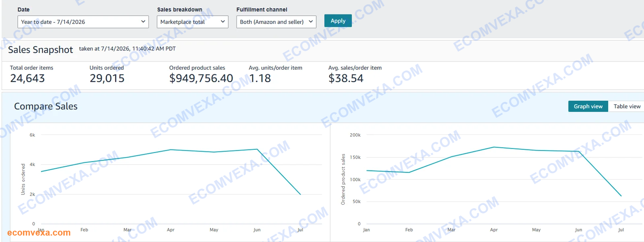Viewport: 644px width, 242px height.
Task: Click the Units ordered value 29,015
Action: (107, 78)
